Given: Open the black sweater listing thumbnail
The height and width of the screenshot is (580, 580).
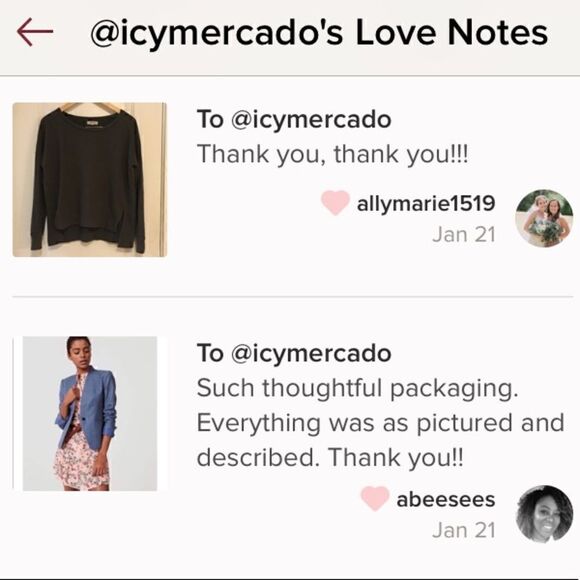Looking at the screenshot, I should (x=90, y=180).
